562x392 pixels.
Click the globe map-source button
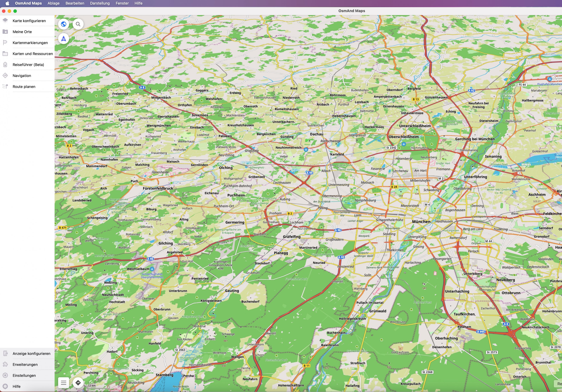64,24
